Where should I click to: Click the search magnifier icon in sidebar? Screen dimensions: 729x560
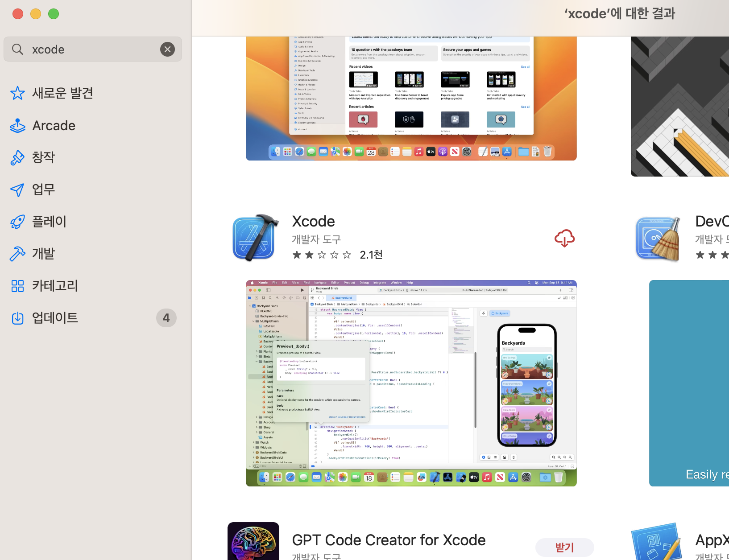point(17,49)
